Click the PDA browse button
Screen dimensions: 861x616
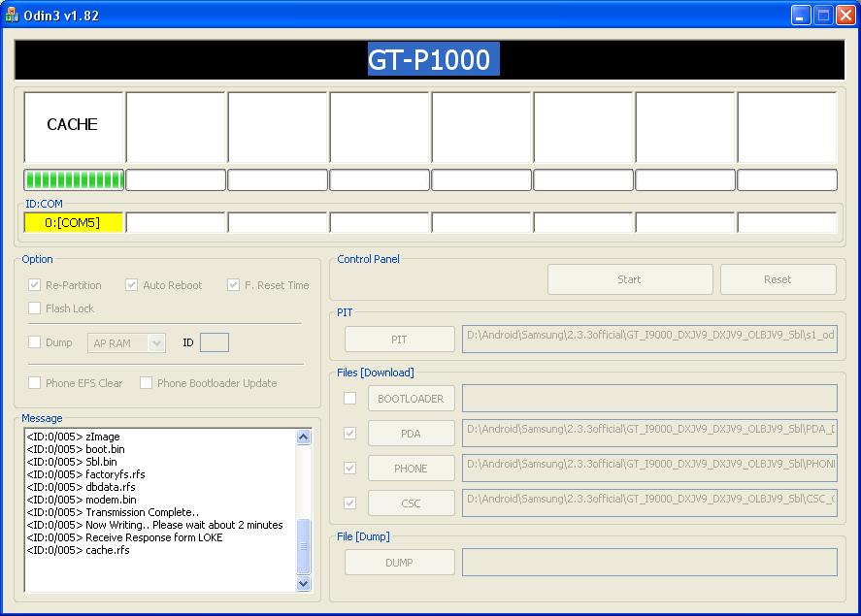tap(412, 434)
